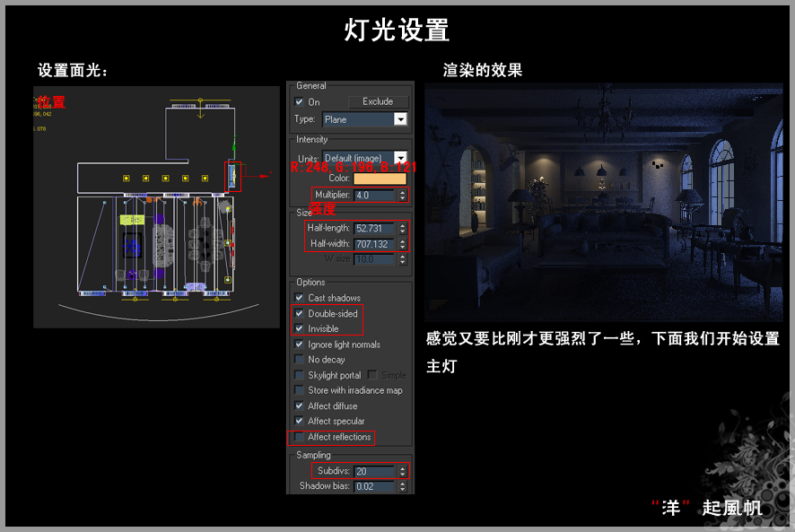The image size is (795, 532).
Task: Click the W size value field
Action: tap(373, 259)
